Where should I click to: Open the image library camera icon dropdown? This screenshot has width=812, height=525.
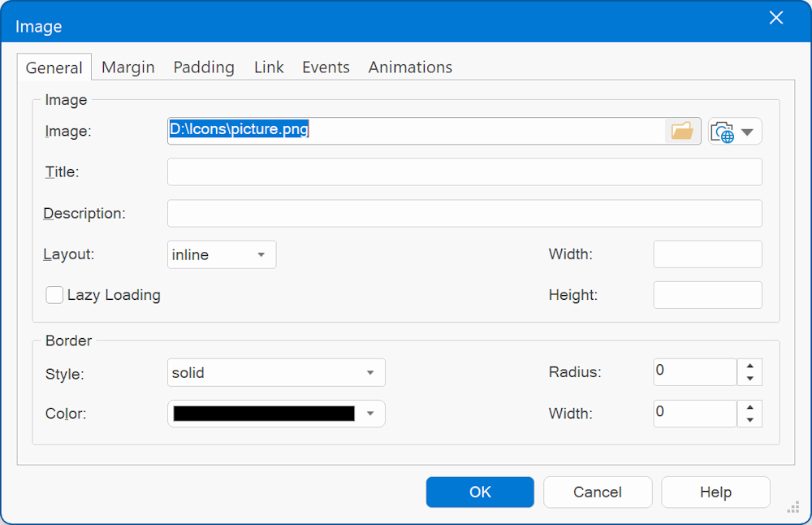tap(735, 132)
